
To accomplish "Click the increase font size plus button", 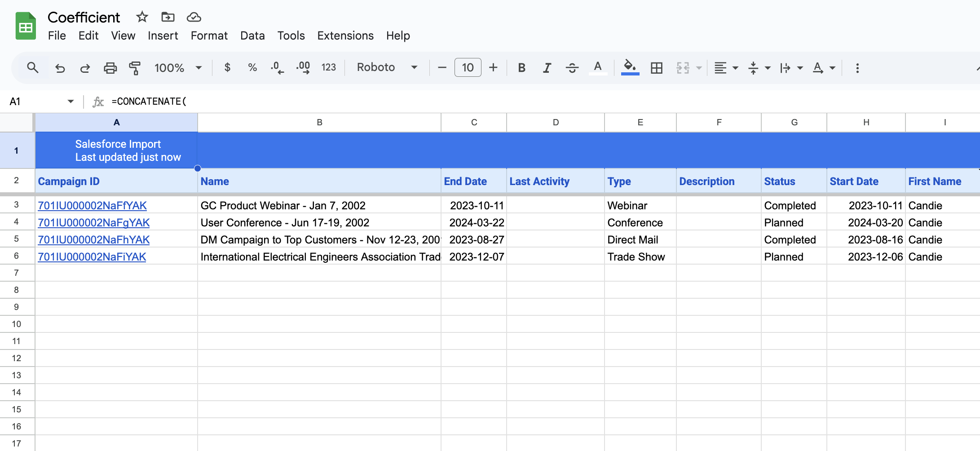I will [493, 68].
